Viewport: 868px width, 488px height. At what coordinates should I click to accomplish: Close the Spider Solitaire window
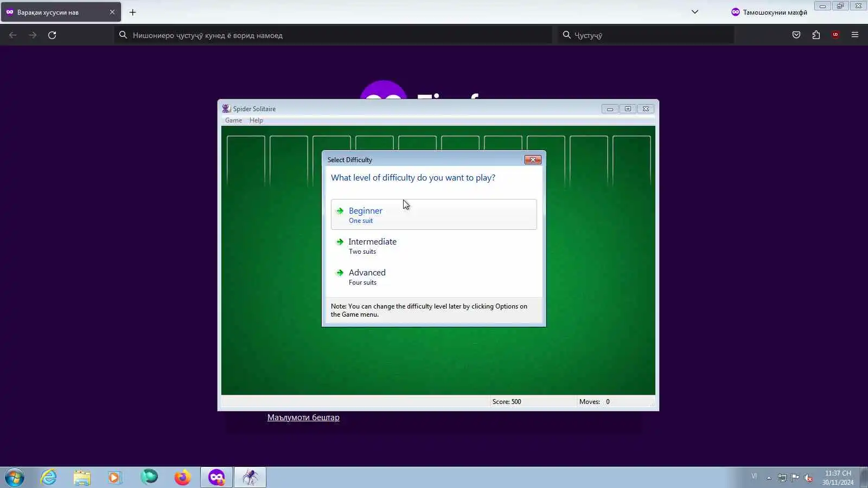click(646, 109)
